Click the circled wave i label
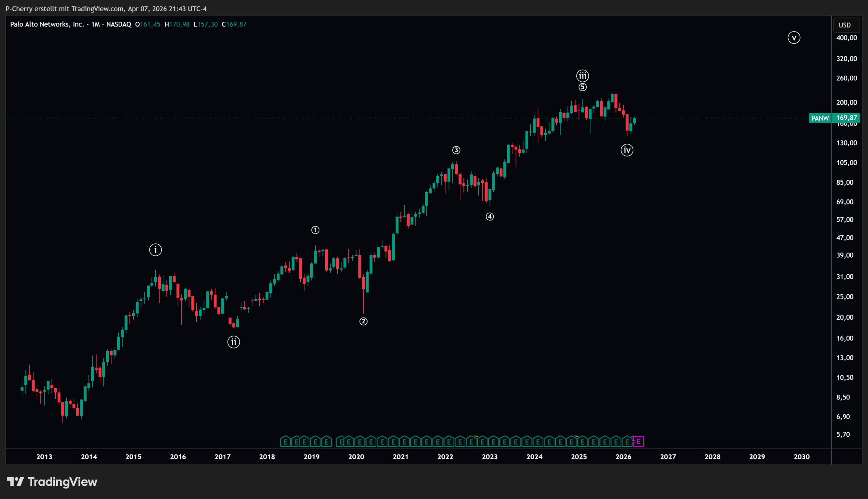 point(155,250)
